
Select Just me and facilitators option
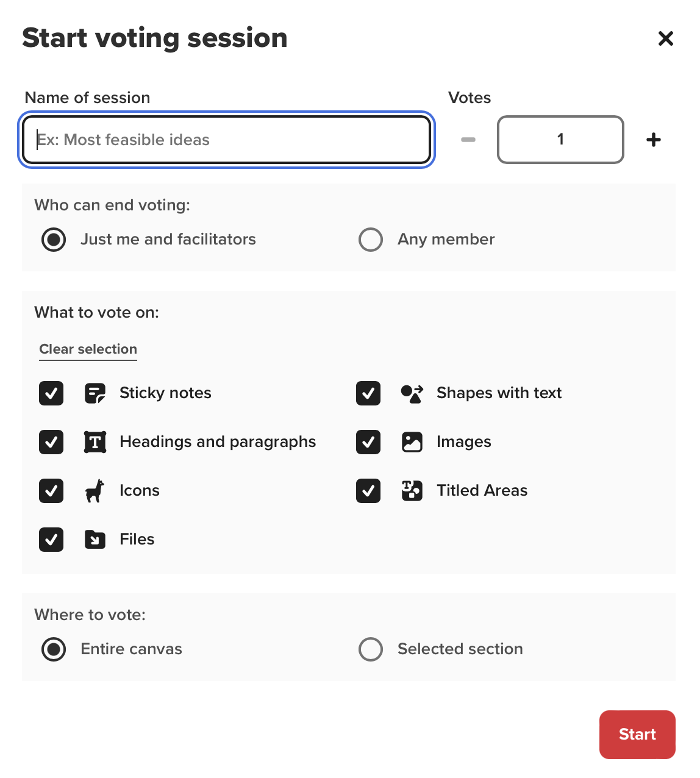(54, 240)
